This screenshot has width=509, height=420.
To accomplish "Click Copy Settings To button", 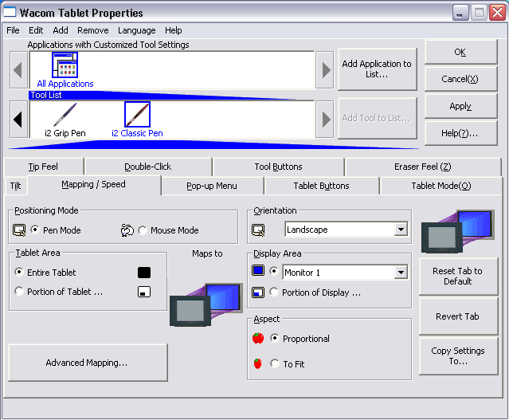I will coord(458,356).
